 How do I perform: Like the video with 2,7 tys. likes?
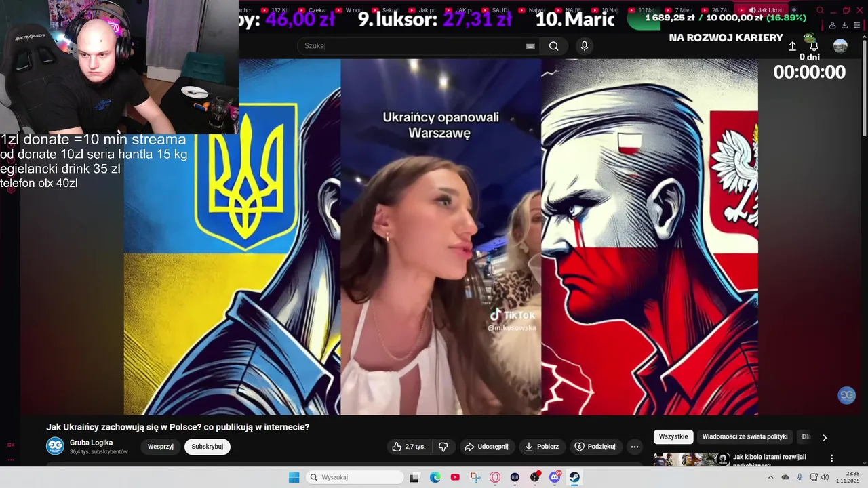tap(409, 447)
